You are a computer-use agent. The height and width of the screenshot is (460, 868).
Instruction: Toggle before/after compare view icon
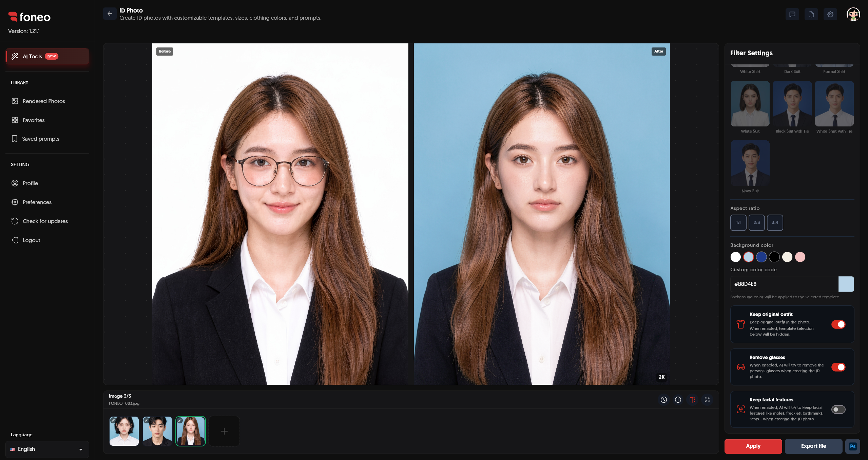tap(692, 400)
